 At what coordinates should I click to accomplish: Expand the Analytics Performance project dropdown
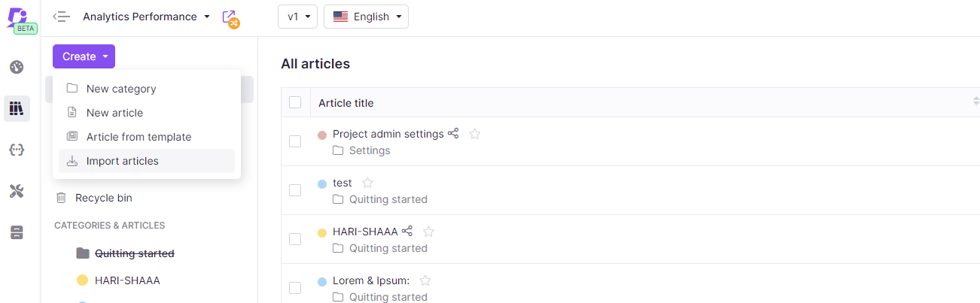146,17
